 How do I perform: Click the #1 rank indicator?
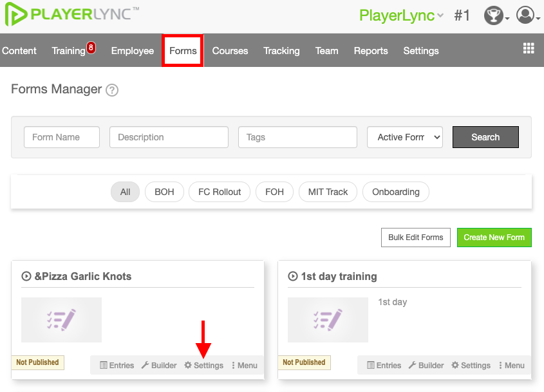(x=462, y=15)
